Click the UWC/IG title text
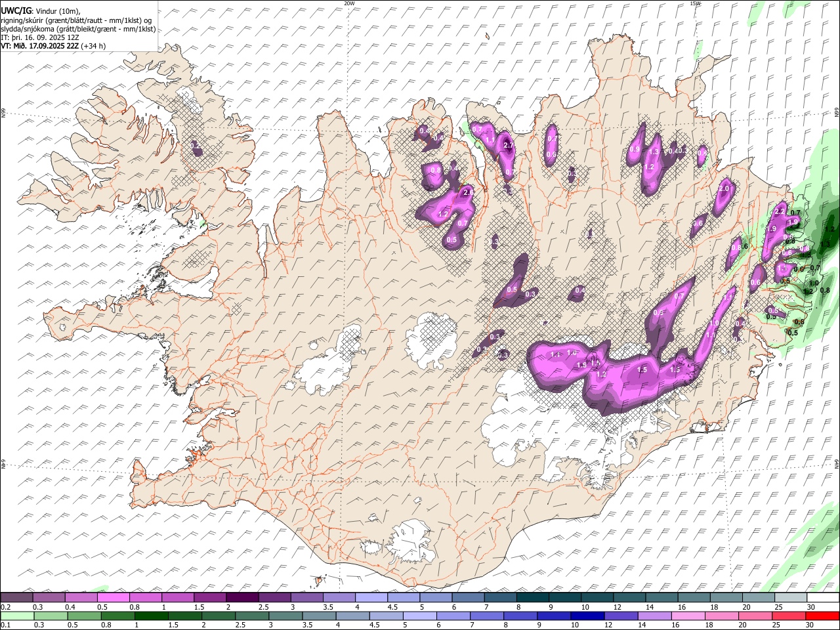The height and width of the screenshot is (630, 840). click(16, 10)
